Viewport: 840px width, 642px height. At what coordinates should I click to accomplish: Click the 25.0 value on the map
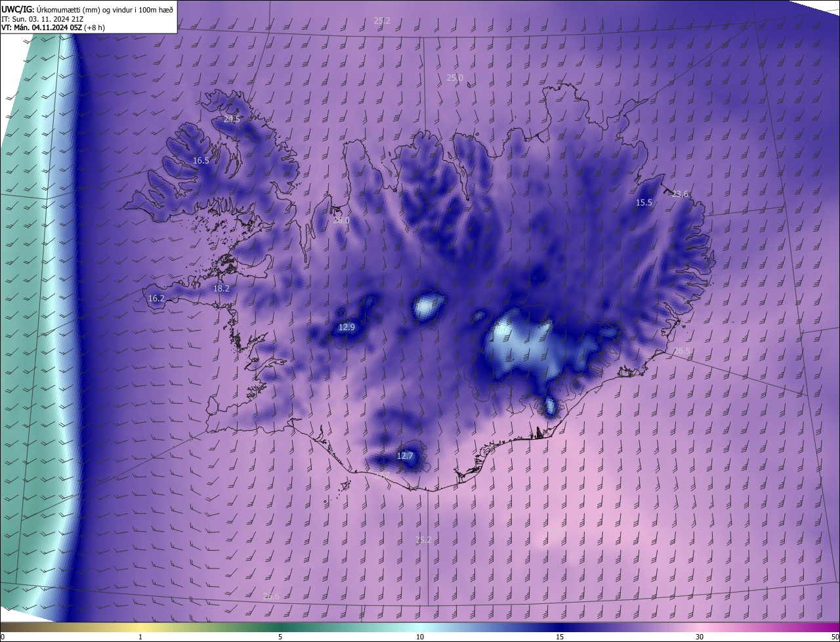coord(455,77)
